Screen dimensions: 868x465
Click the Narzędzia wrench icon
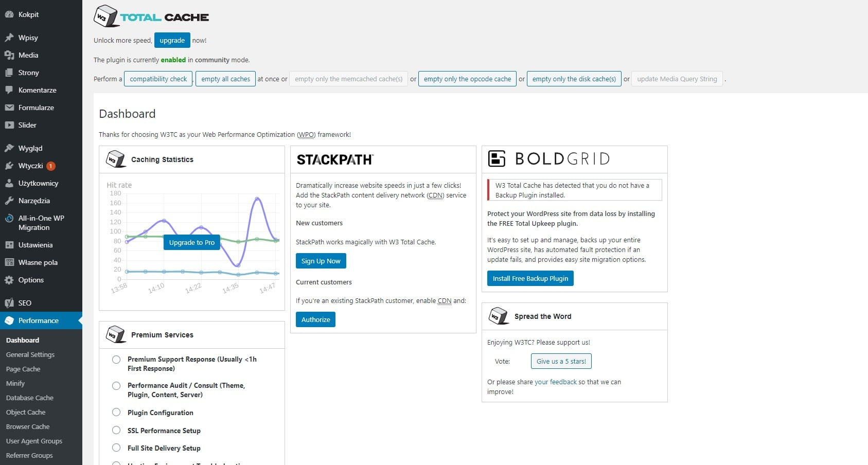(9, 201)
